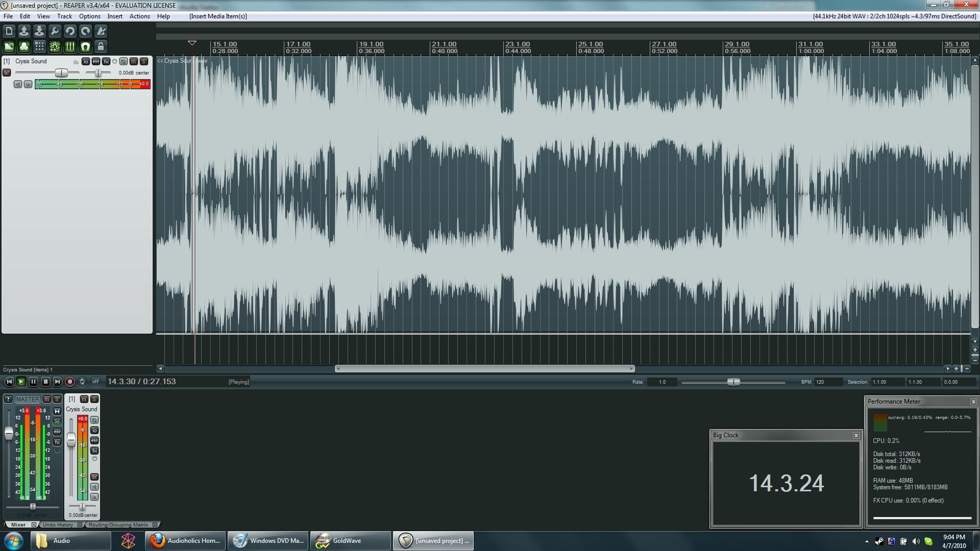Open io routing on Crysis Sound track panel

[85, 61]
